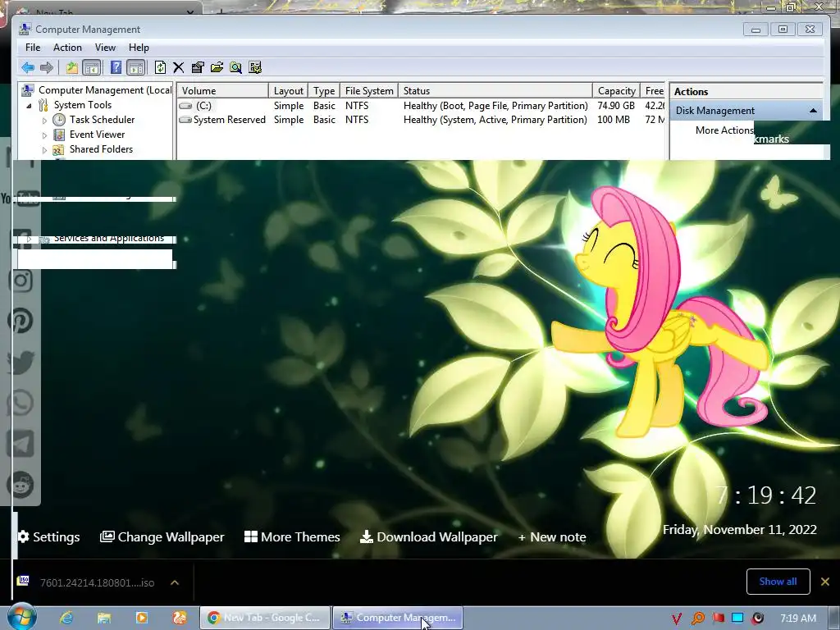Image resolution: width=840 pixels, height=630 pixels.
Task: Click Healthy (System, Active, Primary Partition) status
Action: click(495, 120)
